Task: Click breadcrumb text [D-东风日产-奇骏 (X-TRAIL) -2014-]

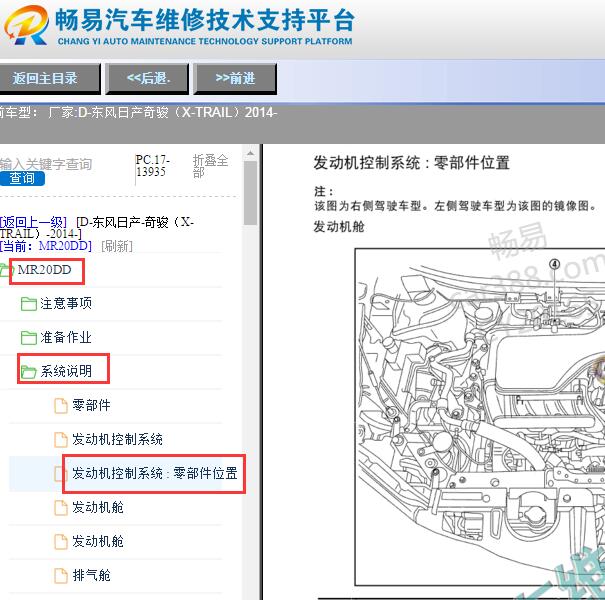Action: click(x=96, y=228)
